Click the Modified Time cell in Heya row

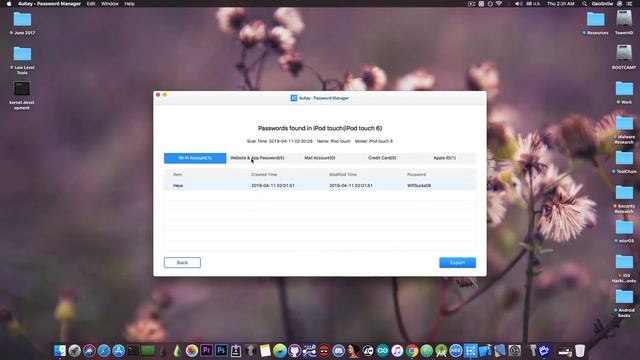[351, 185]
